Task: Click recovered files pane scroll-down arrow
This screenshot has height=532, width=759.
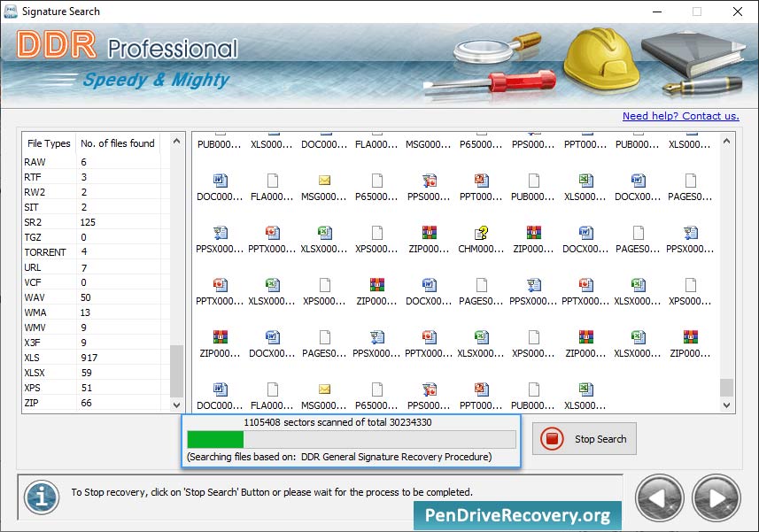Action: coord(726,405)
